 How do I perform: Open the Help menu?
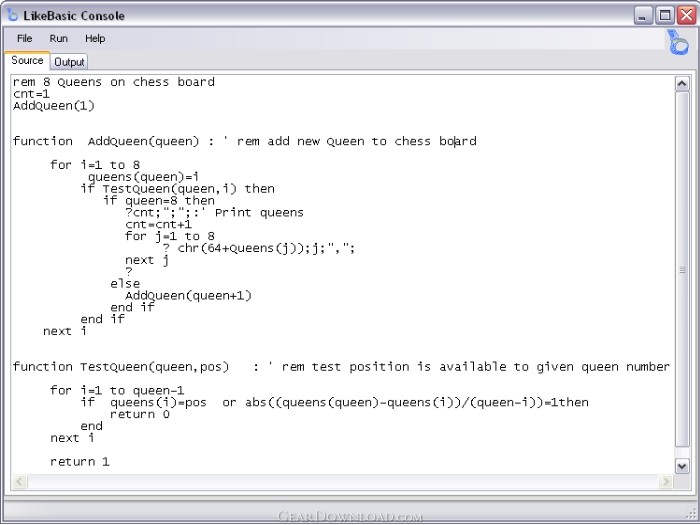pos(95,39)
